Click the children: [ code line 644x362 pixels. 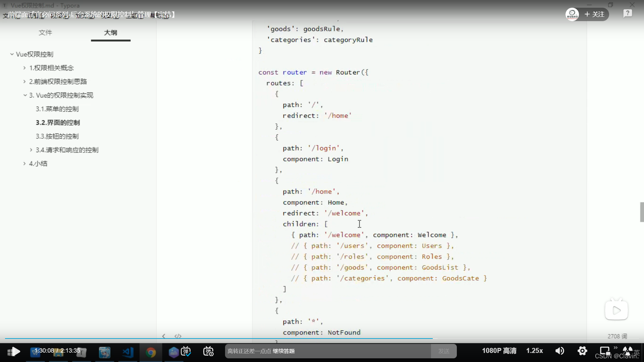pyautogui.click(x=305, y=224)
